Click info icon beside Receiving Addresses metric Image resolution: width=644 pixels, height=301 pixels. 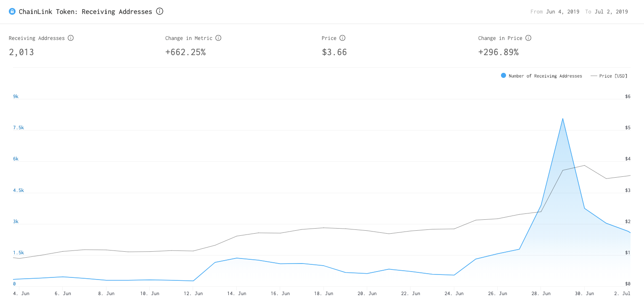[x=71, y=38]
